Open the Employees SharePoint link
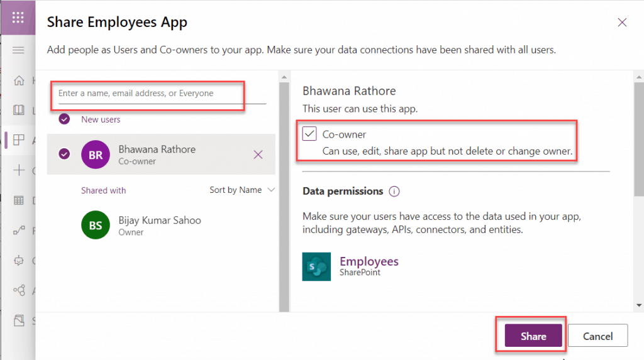644x360 pixels. point(369,261)
